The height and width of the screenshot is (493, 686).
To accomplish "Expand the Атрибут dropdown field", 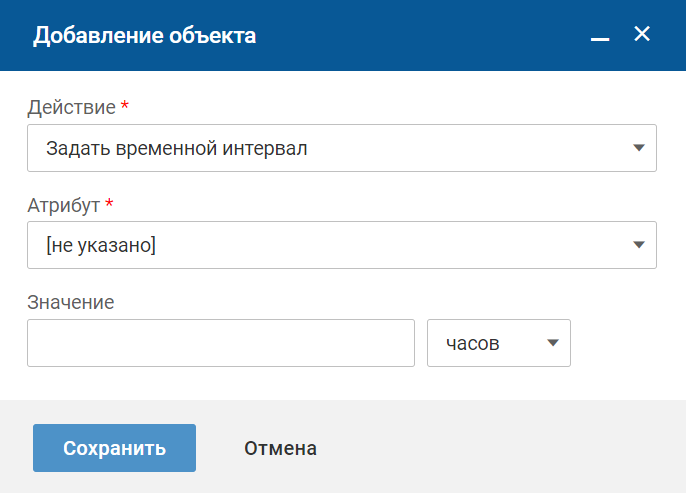I will pos(341,245).
